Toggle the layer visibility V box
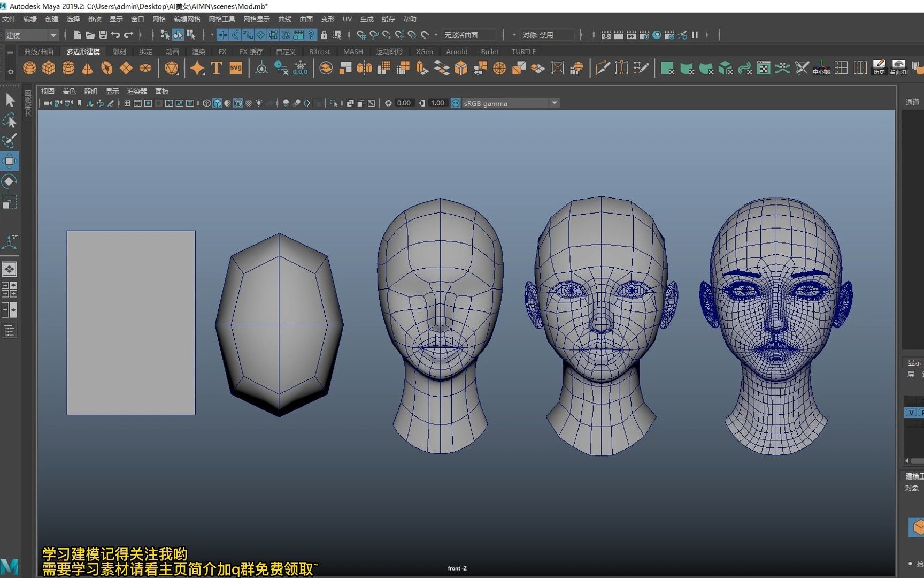The height and width of the screenshot is (578, 924). [x=911, y=413]
